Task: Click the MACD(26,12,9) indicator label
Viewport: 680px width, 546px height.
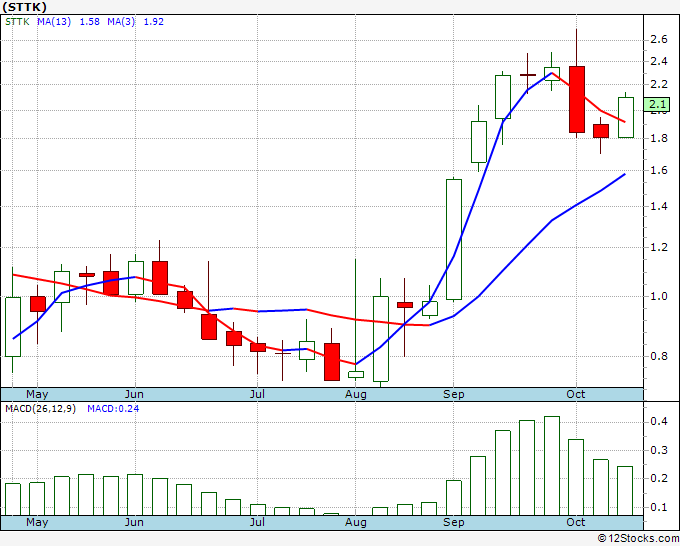Action: pyautogui.click(x=40, y=409)
